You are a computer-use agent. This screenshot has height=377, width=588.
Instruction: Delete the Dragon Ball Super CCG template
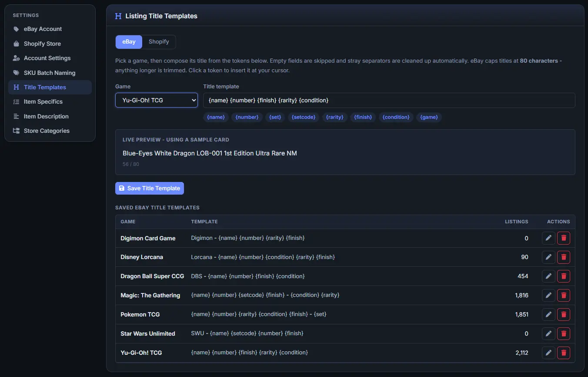tap(564, 276)
